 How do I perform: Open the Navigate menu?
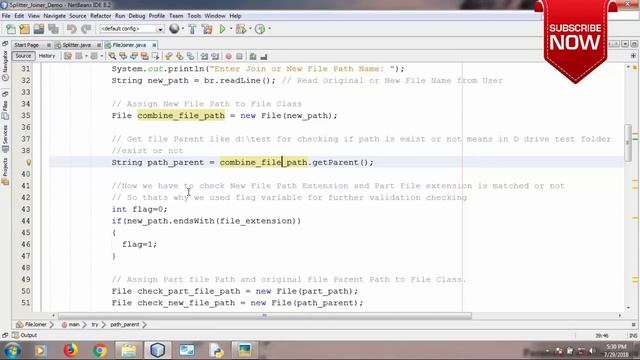pos(54,16)
